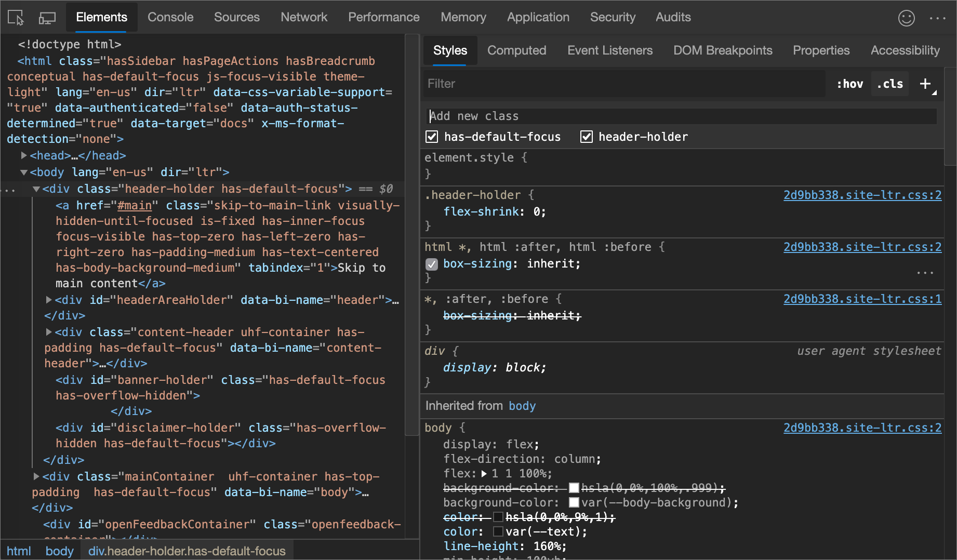
Task: Open the DevTools three-dots menu
Action: [x=937, y=18]
